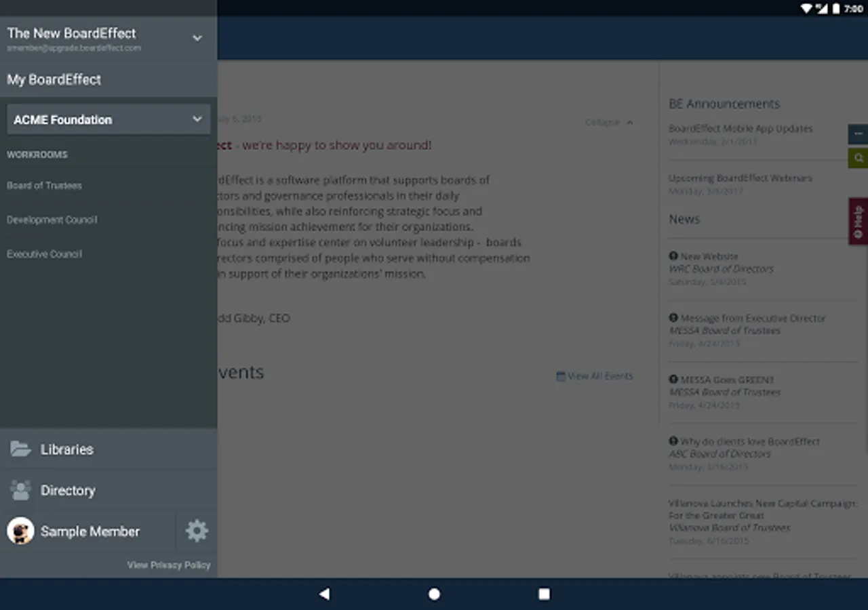This screenshot has width=868, height=610.
Task: Open the New Website news item
Action: click(x=709, y=256)
